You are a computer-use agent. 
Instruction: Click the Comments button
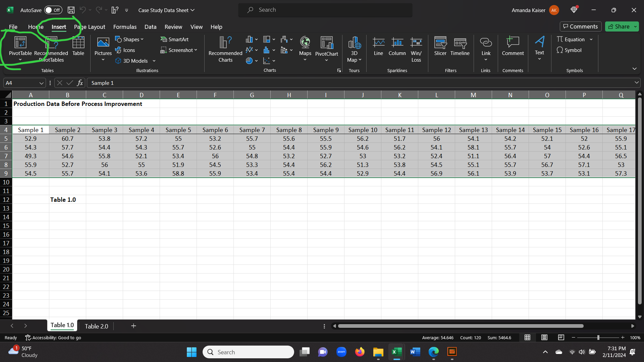(x=580, y=26)
